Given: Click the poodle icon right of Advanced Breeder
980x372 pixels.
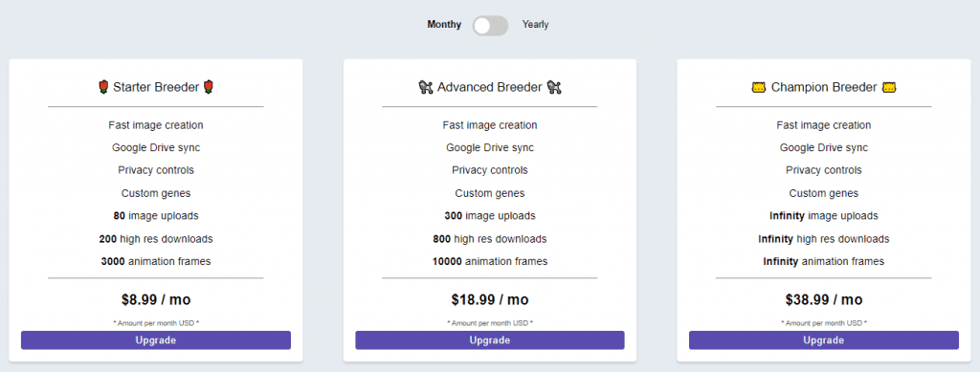Looking at the screenshot, I should [554, 87].
